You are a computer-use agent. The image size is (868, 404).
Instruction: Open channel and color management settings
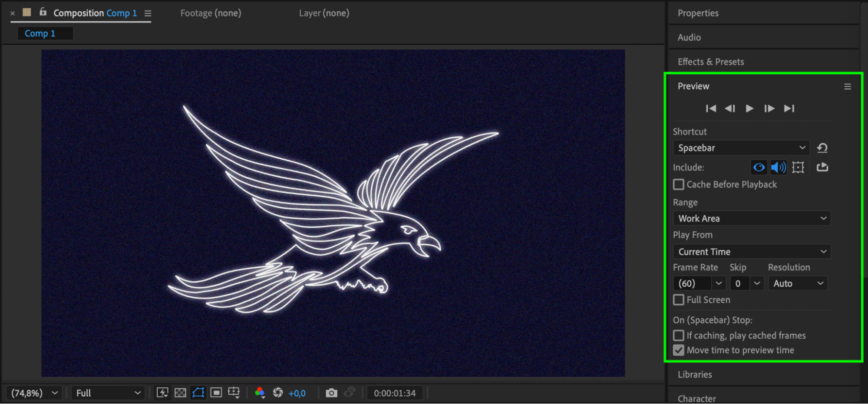pyautogui.click(x=260, y=393)
